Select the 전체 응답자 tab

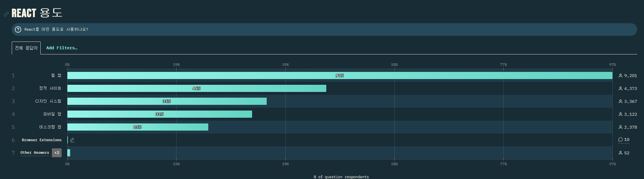(x=26, y=48)
